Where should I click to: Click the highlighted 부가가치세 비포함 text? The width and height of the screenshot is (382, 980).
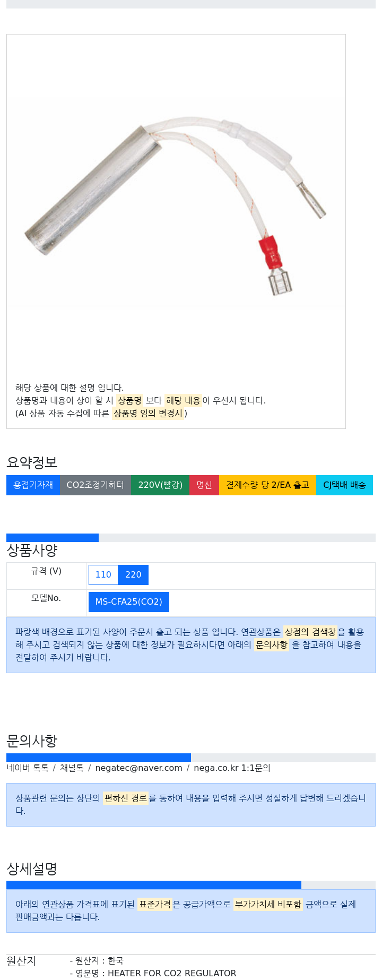coord(268,904)
